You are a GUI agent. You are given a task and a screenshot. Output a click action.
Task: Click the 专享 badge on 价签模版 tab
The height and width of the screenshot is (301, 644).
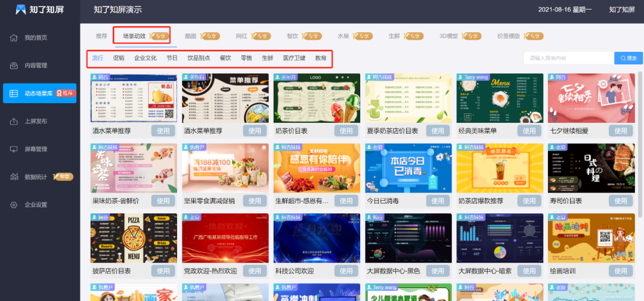pyautogui.click(x=534, y=36)
